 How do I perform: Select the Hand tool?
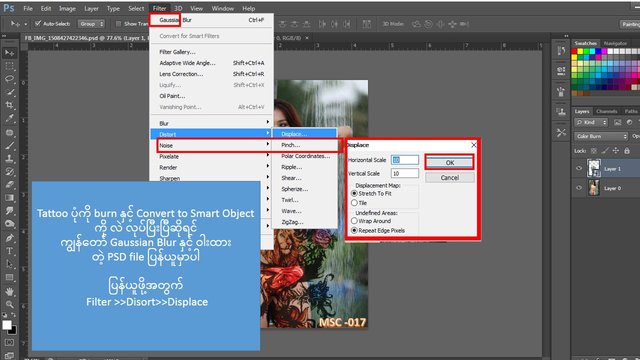tap(9, 291)
